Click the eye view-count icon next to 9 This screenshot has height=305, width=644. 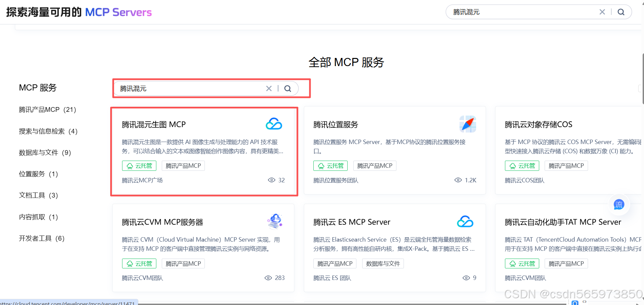[x=466, y=278]
